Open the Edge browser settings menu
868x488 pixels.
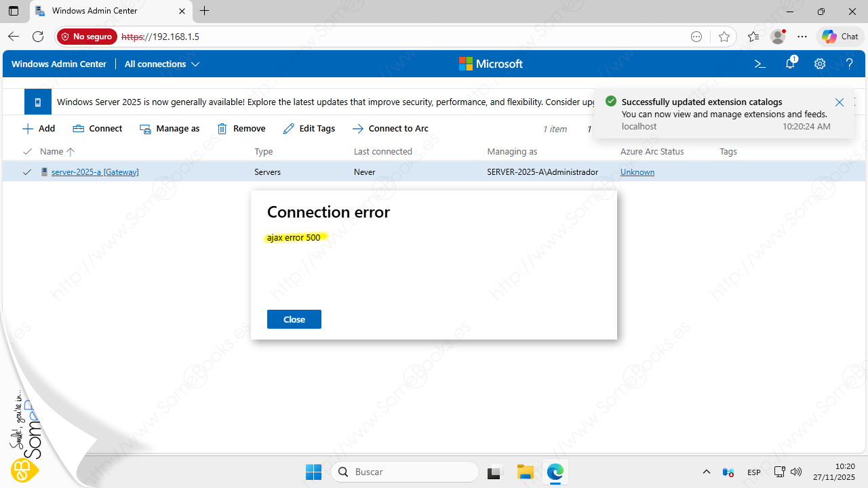click(x=802, y=37)
